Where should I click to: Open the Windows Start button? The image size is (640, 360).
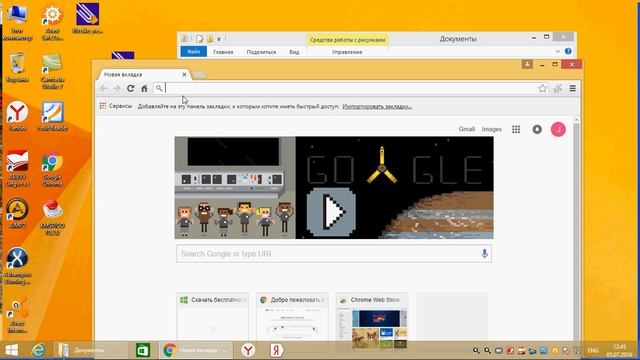[11, 350]
